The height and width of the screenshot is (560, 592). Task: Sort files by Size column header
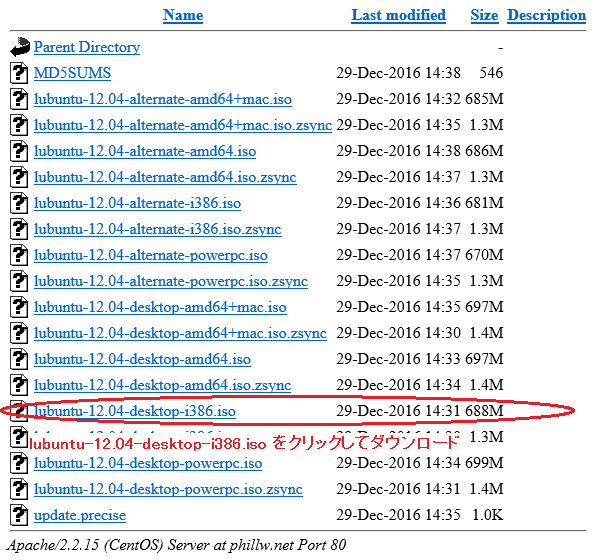pos(484,15)
